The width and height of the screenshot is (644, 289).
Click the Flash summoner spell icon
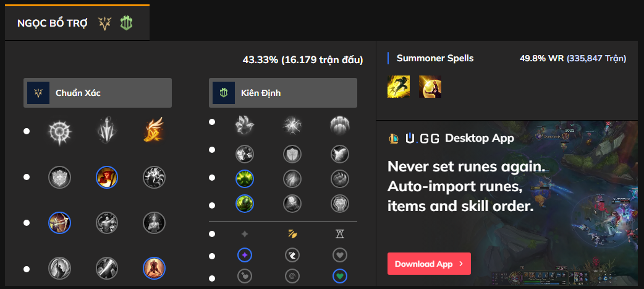click(x=399, y=87)
